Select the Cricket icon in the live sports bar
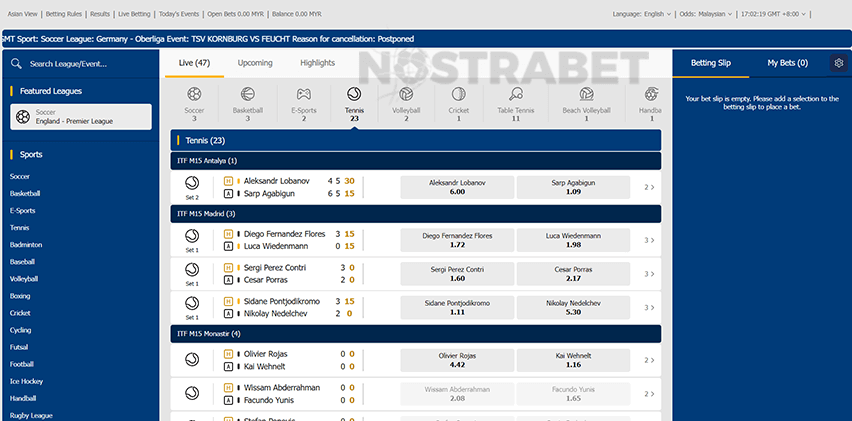 (x=459, y=95)
